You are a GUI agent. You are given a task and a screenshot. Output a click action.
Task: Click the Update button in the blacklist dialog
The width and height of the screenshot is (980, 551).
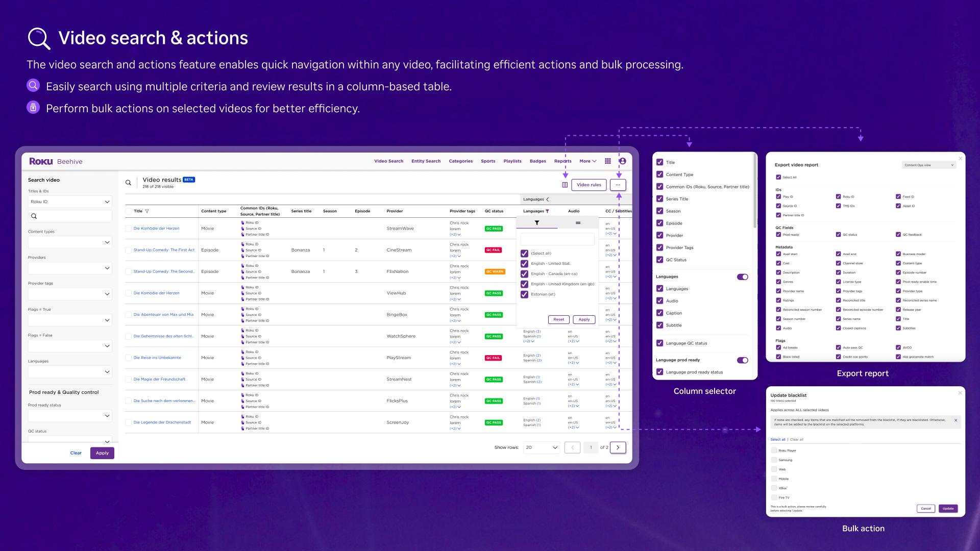947,508
